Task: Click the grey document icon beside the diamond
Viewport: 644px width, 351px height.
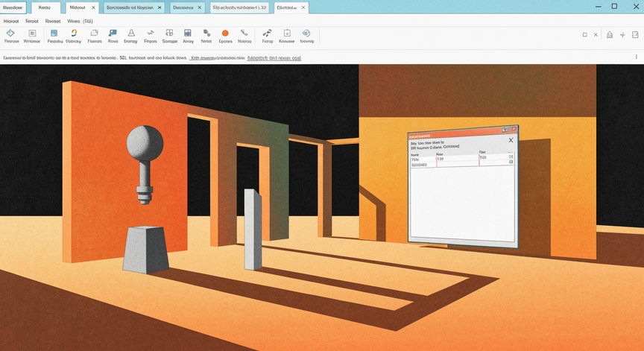Action: 32,34
